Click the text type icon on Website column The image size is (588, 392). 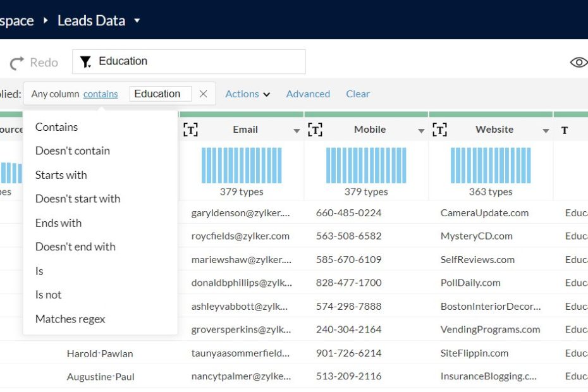(x=439, y=130)
